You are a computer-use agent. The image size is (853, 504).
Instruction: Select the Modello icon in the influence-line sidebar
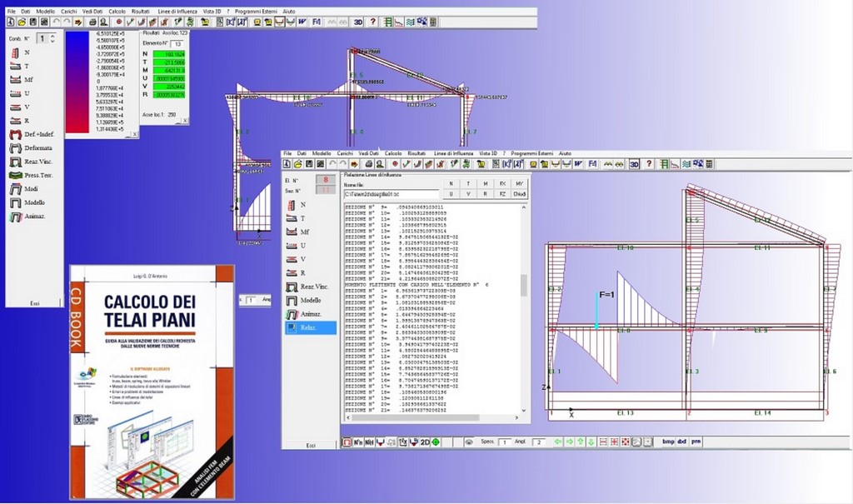click(292, 301)
